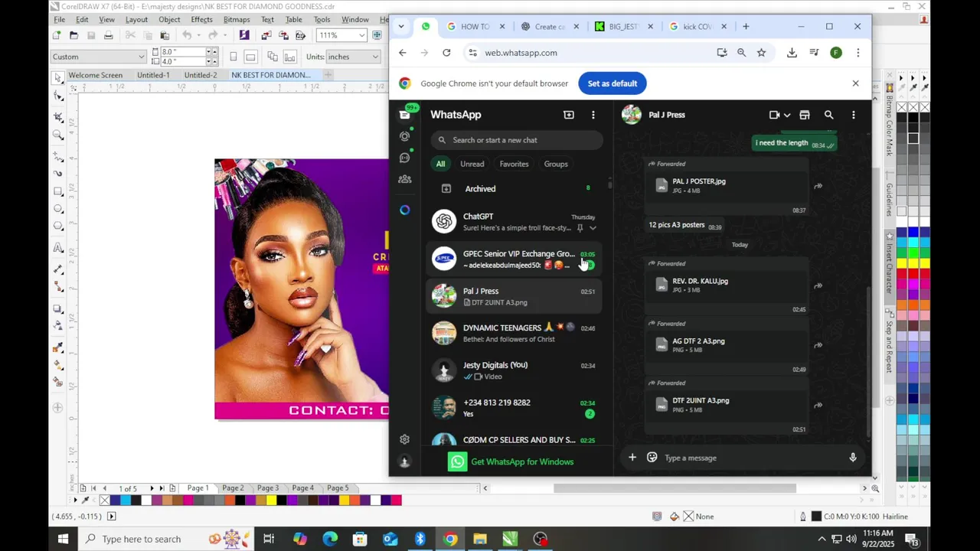Click the microphone voice message icon
The width and height of the screenshot is (980, 551).
tap(853, 458)
